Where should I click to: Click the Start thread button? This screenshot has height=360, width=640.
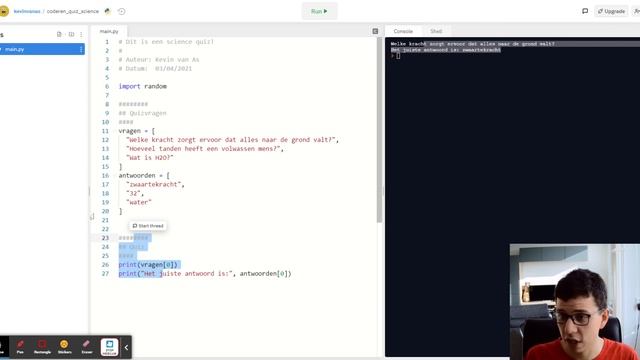(x=148, y=226)
